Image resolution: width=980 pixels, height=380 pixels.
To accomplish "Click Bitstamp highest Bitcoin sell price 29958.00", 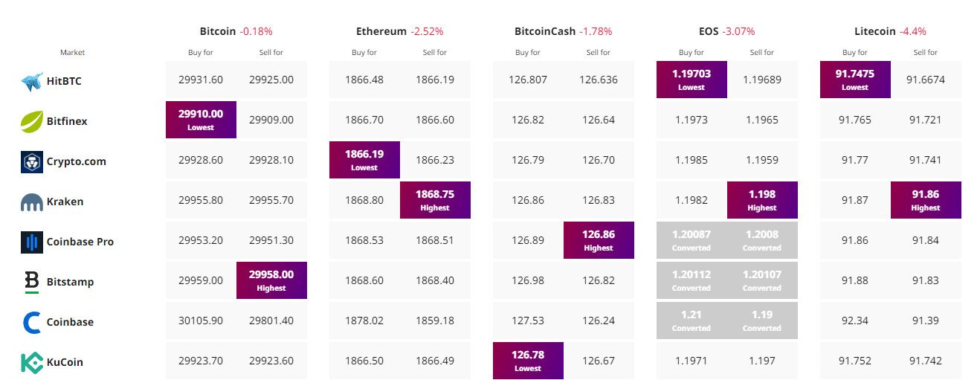I will click(x=271, y=280).
